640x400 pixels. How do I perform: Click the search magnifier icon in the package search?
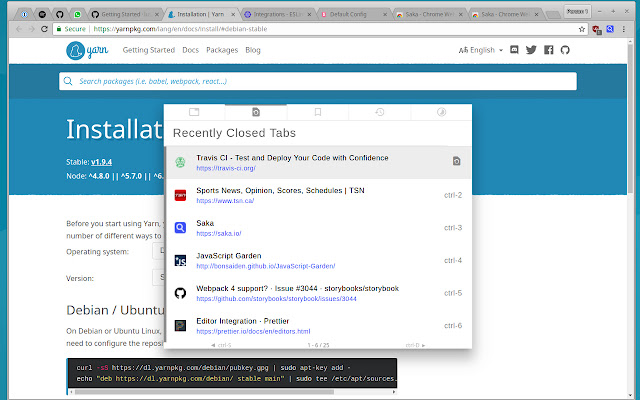pos(68,81)
